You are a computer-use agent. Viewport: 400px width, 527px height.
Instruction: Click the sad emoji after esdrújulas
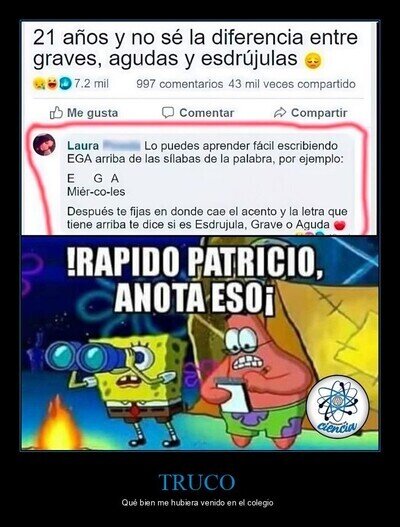313,61
